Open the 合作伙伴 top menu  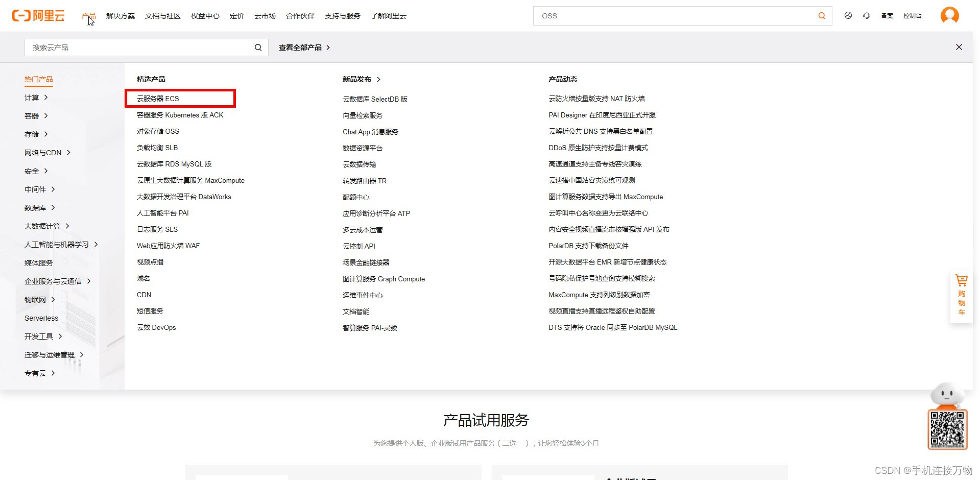pyautogui.click(x=300, y=16)
